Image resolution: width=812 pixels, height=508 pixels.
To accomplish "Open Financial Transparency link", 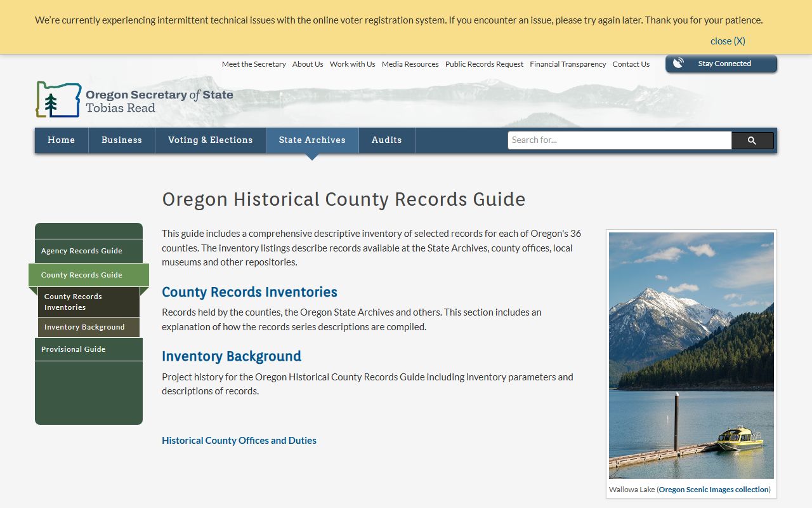I will 568,64.
